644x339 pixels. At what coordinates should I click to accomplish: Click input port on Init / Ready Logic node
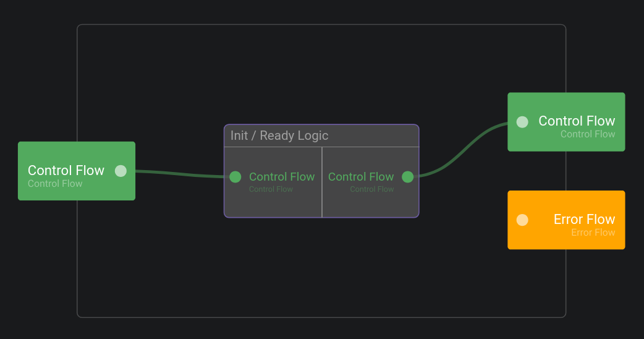235,177
